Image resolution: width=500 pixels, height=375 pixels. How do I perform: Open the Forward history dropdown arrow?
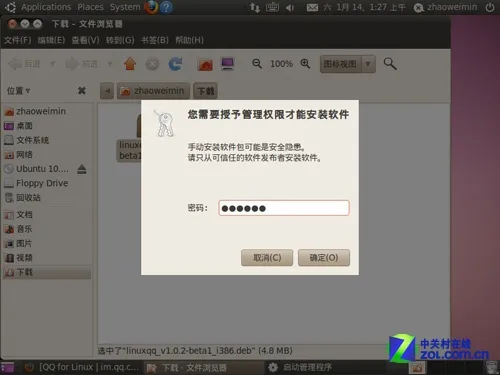110,64
